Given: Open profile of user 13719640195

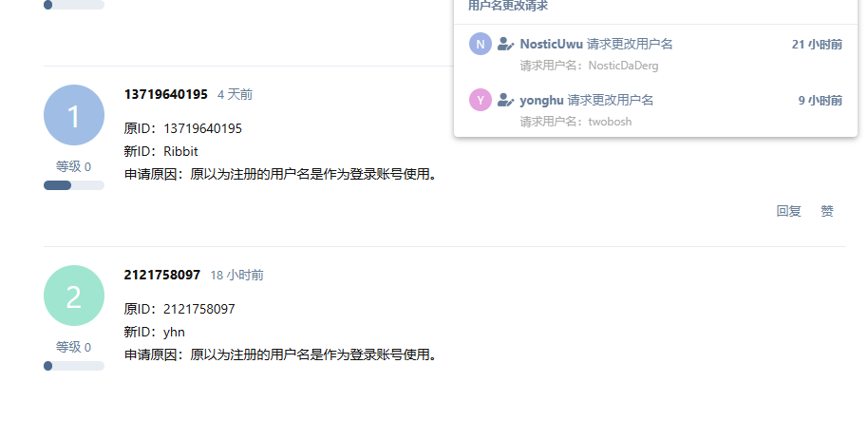Looking at the screenshot, I should [166, 94].
